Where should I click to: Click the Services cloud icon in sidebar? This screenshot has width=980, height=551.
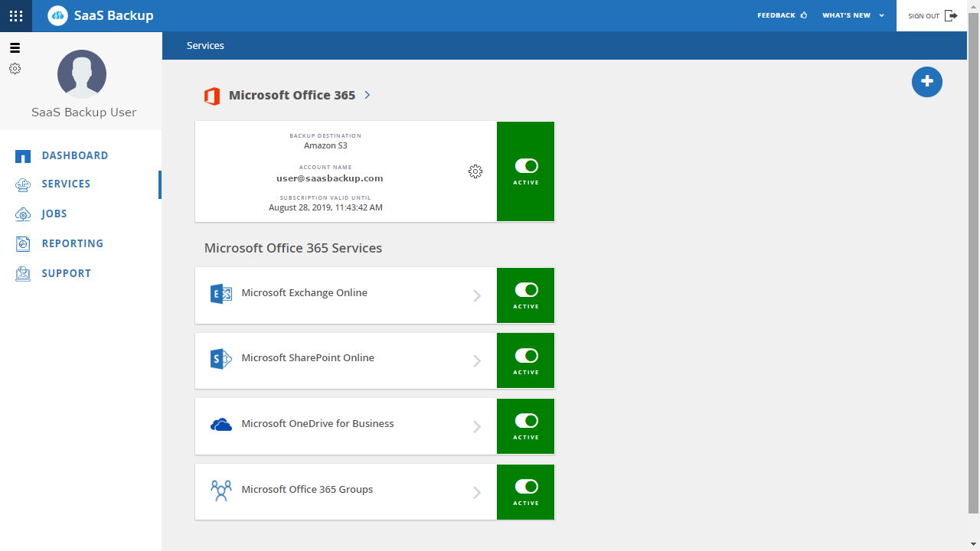tap(23, 184)
